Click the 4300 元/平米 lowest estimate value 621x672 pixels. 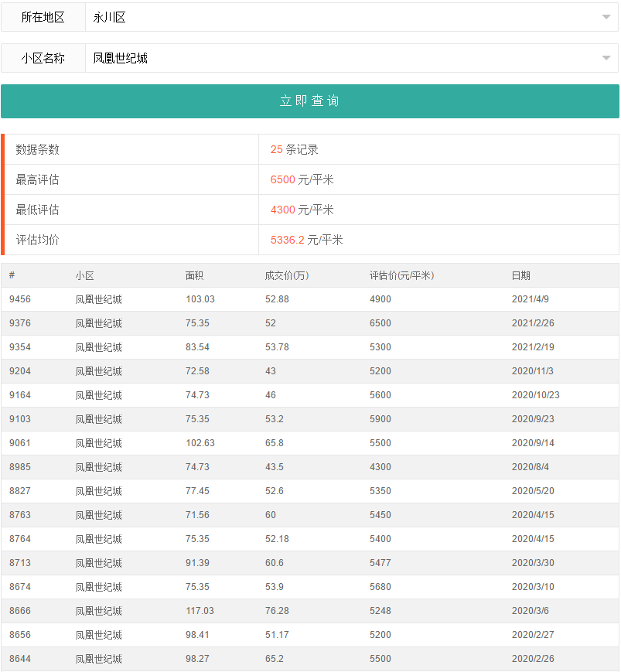(x=302, y=210)
